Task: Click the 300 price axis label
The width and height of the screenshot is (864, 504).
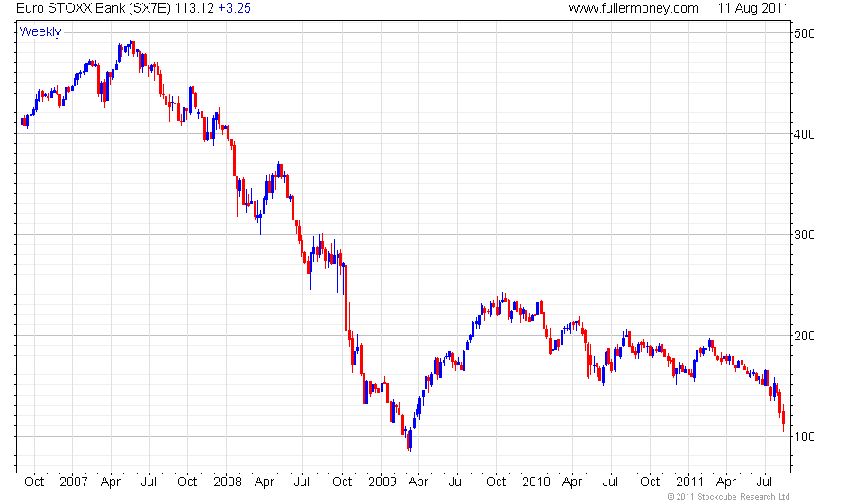Action: click(804, 235)
